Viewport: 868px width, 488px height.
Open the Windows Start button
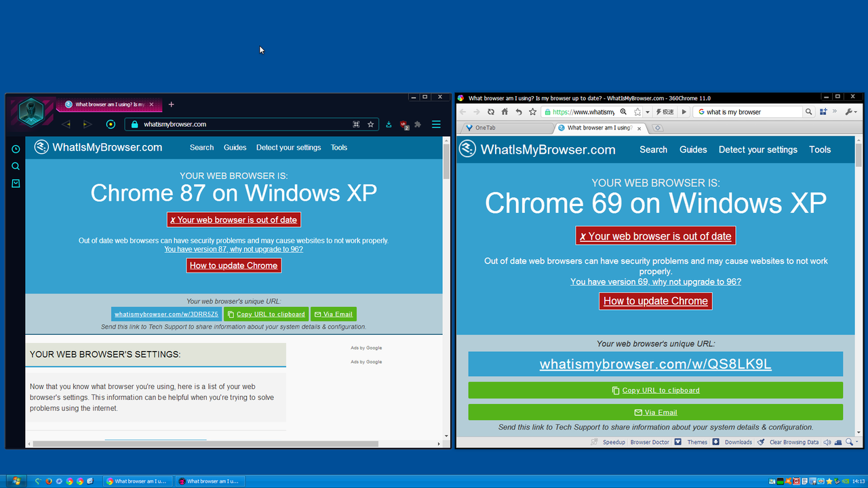(x=15, y=481)
